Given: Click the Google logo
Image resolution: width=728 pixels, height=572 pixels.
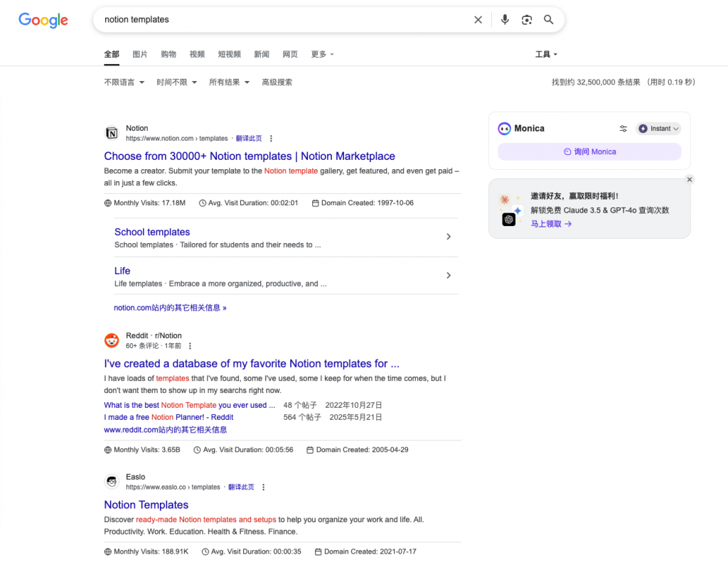Looking at the screenshot, I should 43,20.
